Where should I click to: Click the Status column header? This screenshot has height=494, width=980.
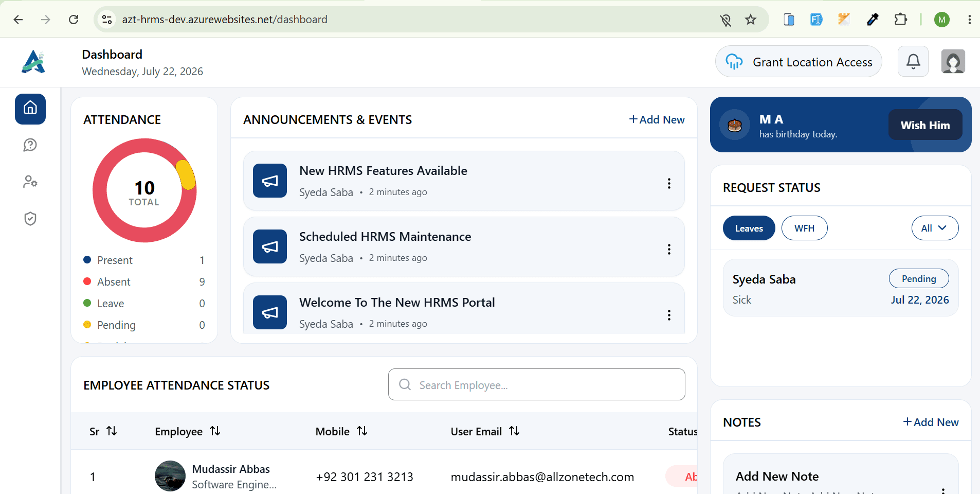(x=682, y=431)
